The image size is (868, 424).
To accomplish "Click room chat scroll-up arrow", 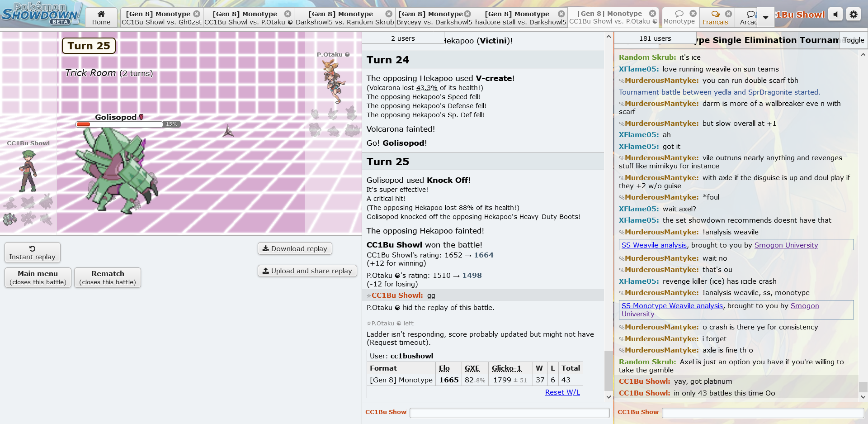I will 863,55.
